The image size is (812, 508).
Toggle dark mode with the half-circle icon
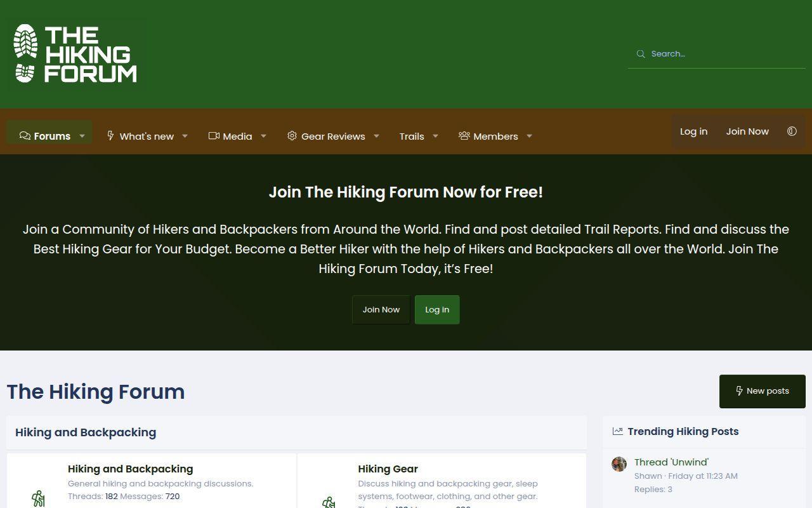(792, 131)
